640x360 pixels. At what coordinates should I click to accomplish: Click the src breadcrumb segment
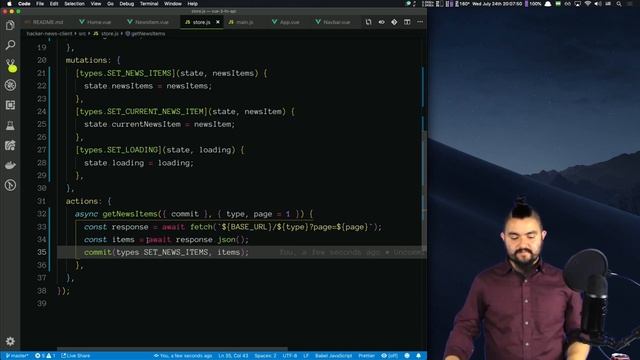coord(82,34)
